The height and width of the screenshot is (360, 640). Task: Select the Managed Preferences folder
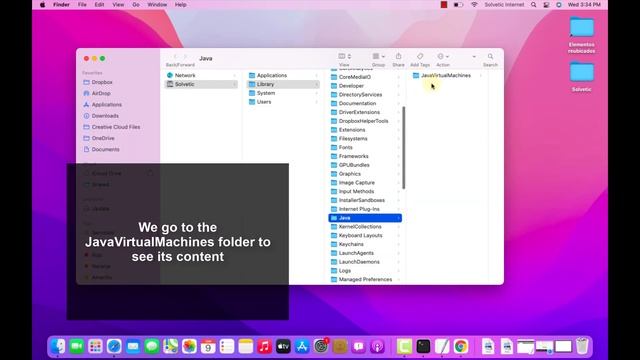[365, 280]
